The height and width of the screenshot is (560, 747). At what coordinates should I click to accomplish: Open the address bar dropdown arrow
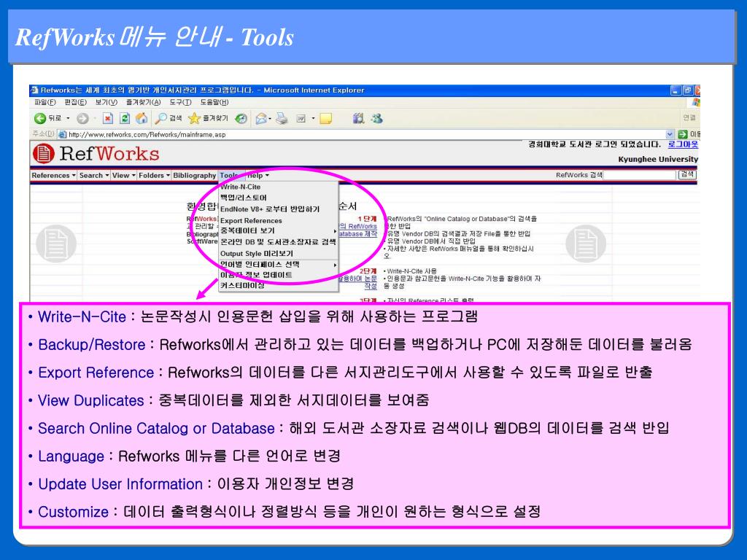pyautogui.click(x=670, y=134)
